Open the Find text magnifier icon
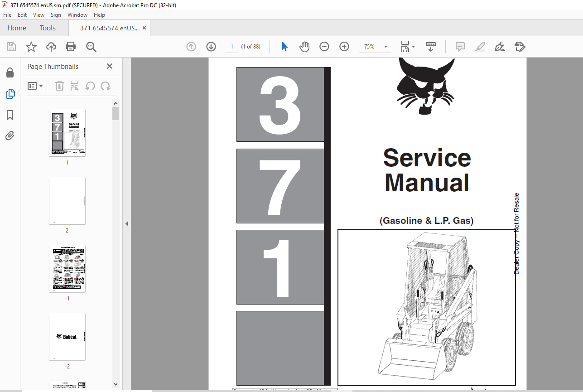Screen dimensions: 583x392 click(91, 47)
